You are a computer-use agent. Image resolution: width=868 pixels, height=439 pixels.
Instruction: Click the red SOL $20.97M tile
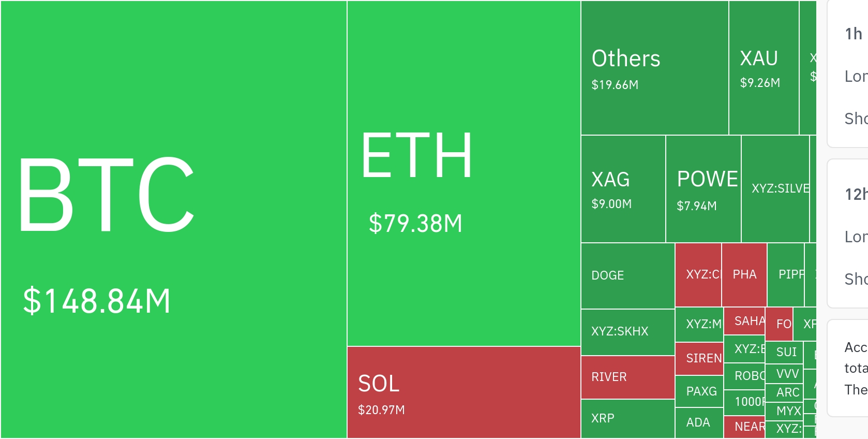463,392
